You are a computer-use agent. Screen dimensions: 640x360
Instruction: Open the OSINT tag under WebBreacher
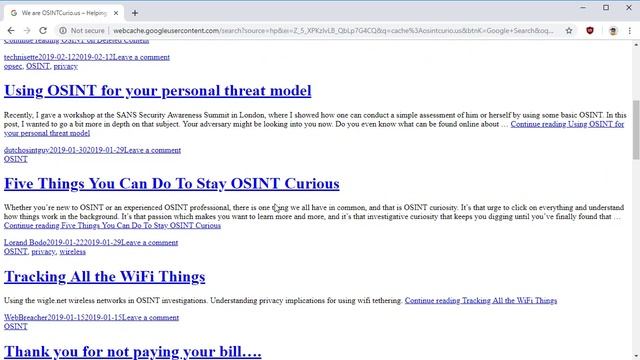click(x=16, y=327)
